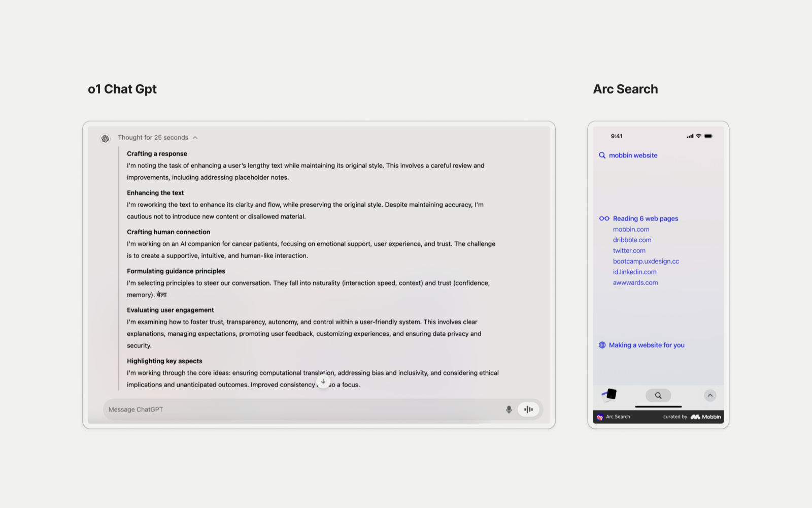Open the id.linkedin.com link
This screenshot has height=508, width=812.
pyautogui.click(x=634, y=272)
